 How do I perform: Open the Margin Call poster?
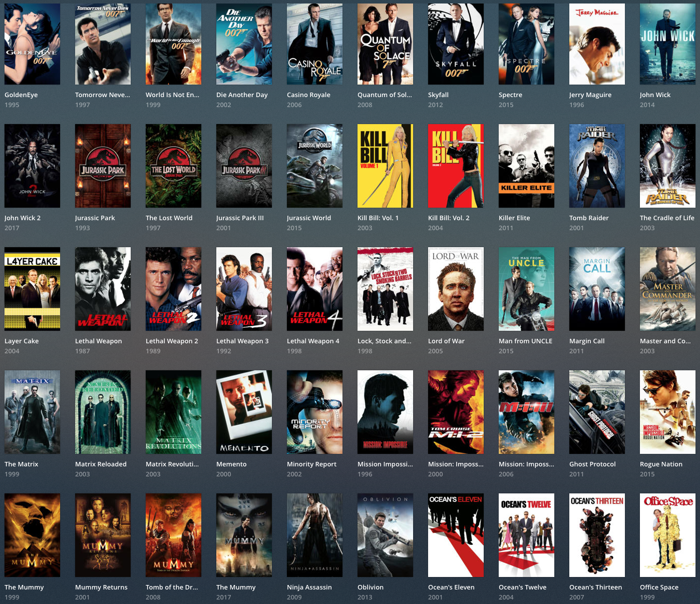point(597,289)
